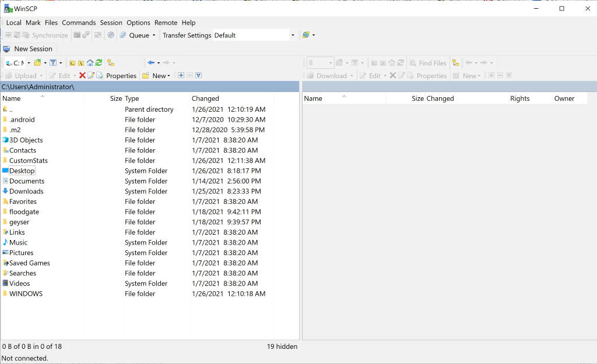Select the floodgate folder
This screenshot has width=597, height=364.
[x=24, y=212]
